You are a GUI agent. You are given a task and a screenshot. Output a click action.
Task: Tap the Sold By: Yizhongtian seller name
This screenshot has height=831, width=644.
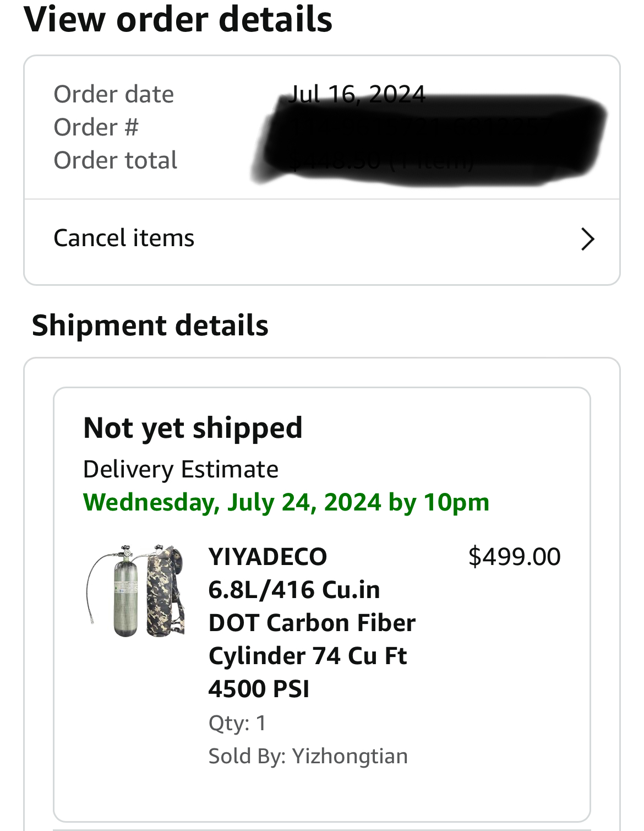click(308, 756)
